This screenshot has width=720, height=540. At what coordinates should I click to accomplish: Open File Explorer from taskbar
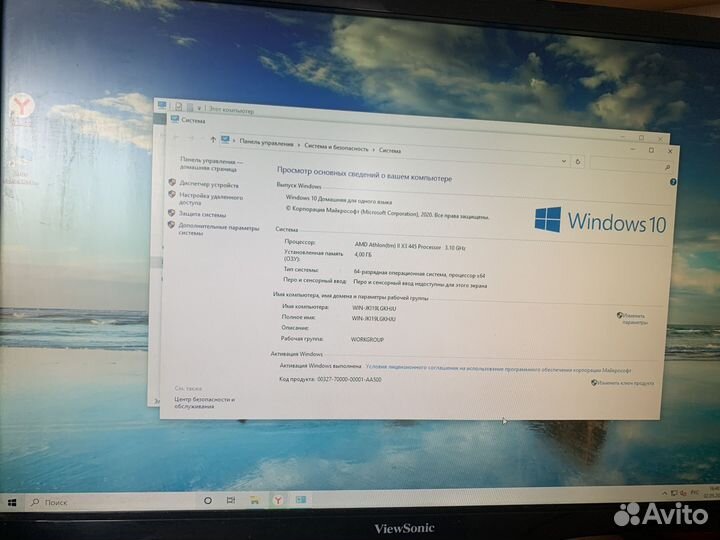click(254, 500)
